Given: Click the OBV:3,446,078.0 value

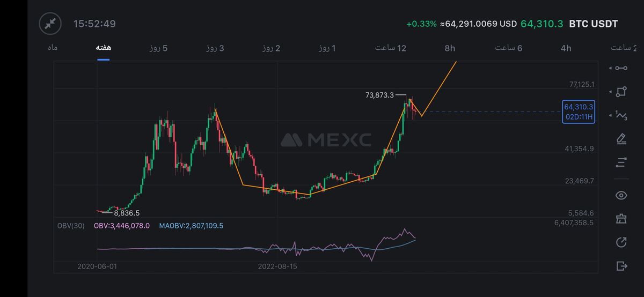Looking at the screenshot, I should [122, 226].
